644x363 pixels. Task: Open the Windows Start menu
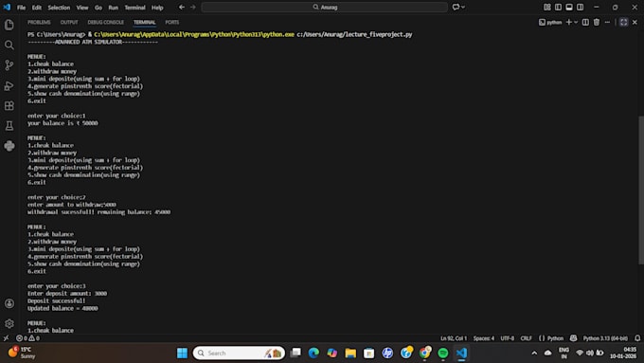click(182, 353)
